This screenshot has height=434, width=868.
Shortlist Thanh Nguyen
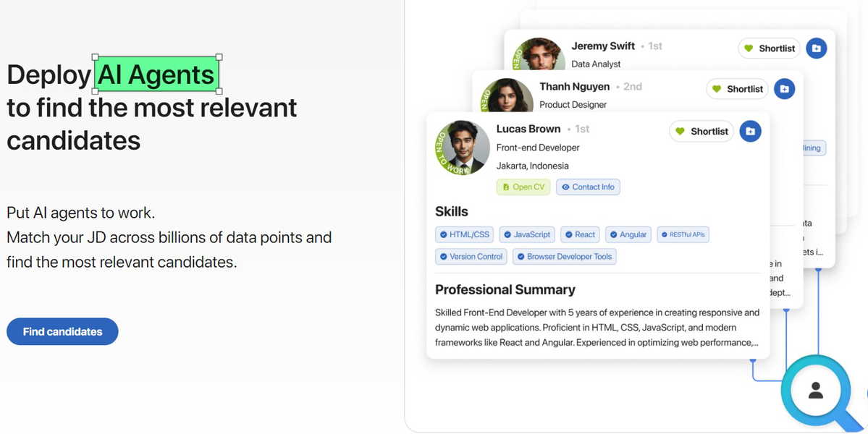(x=738, y=89)
